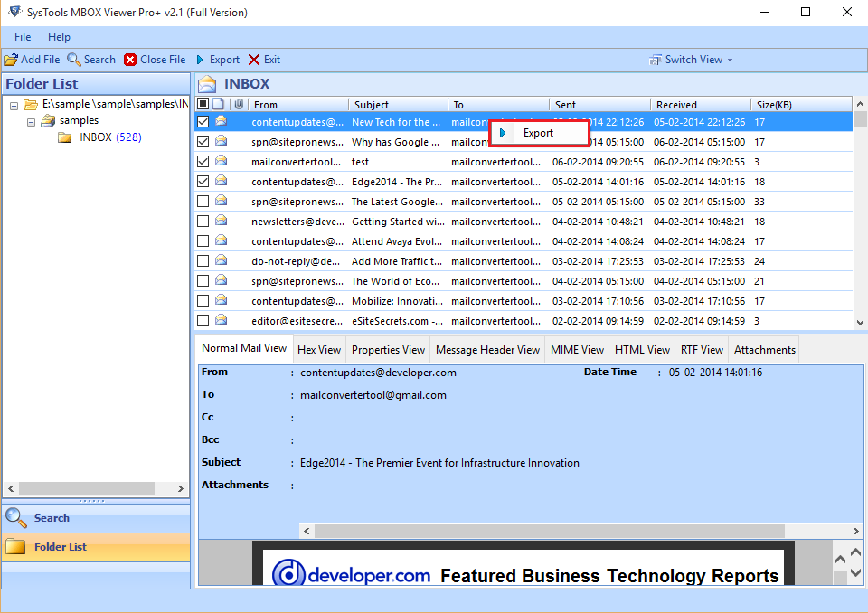Open the Attachments tab
This screenshot has height=613, width=868.
pos(765,349)
